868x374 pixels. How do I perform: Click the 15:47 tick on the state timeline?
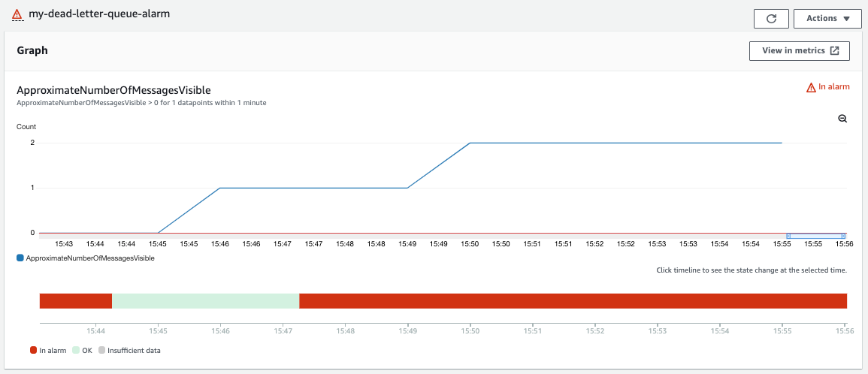click(x=283, y=331)
